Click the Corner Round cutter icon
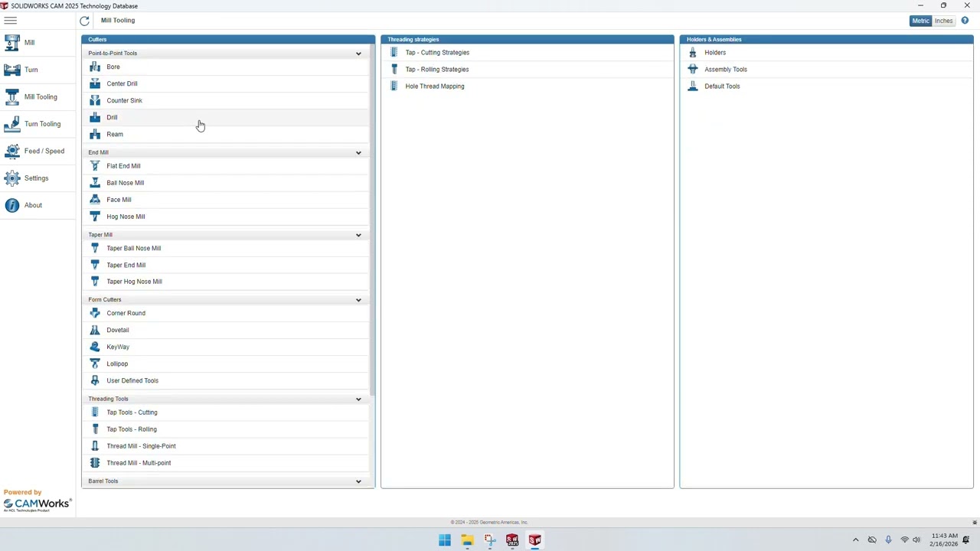Screen dimensions: 980x551 click(95, 313)
